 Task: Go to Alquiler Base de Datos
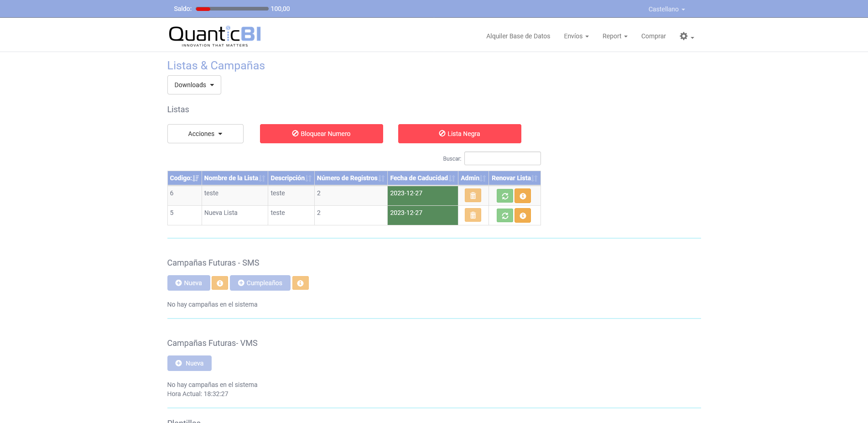coord(518,37)
